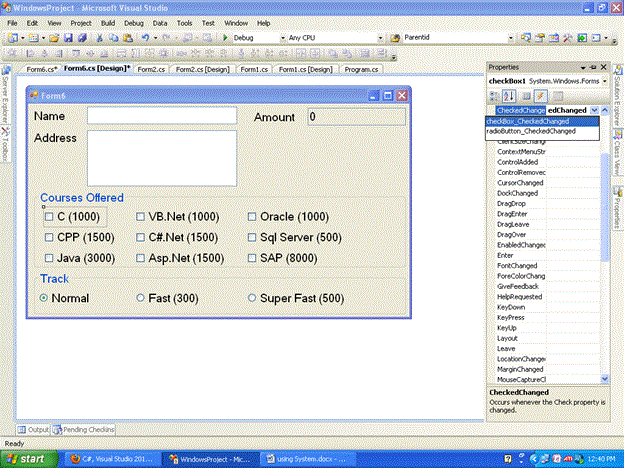The height and width of the screenshot is (468, 624).
Task: Open Properties Window from the toolbar icon
Action: coord(540,38)
